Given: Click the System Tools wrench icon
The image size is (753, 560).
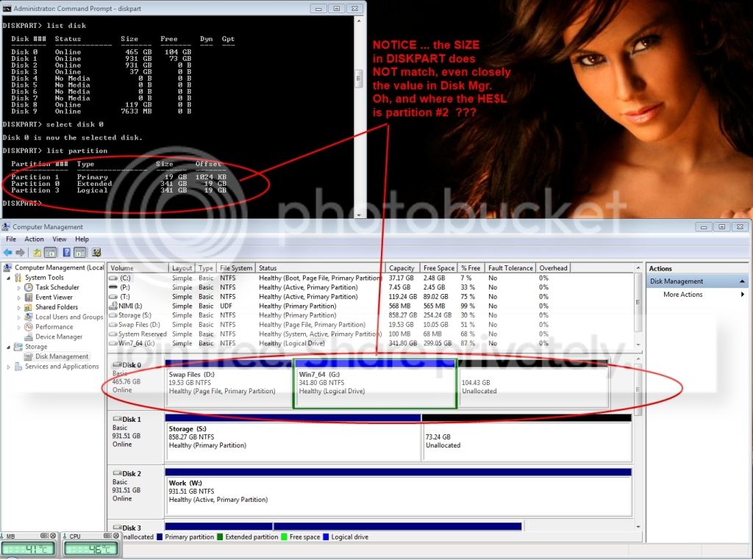Looking at the screenshot, I should point(18,277).
